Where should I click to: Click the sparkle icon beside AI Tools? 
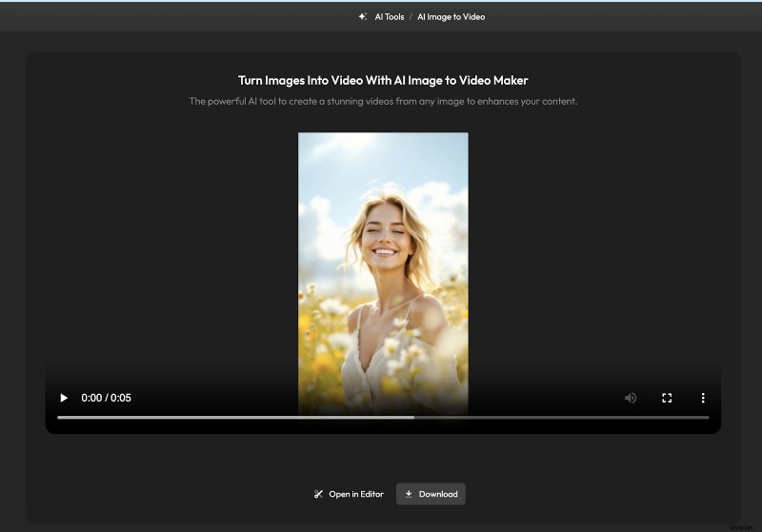point(363,16)
